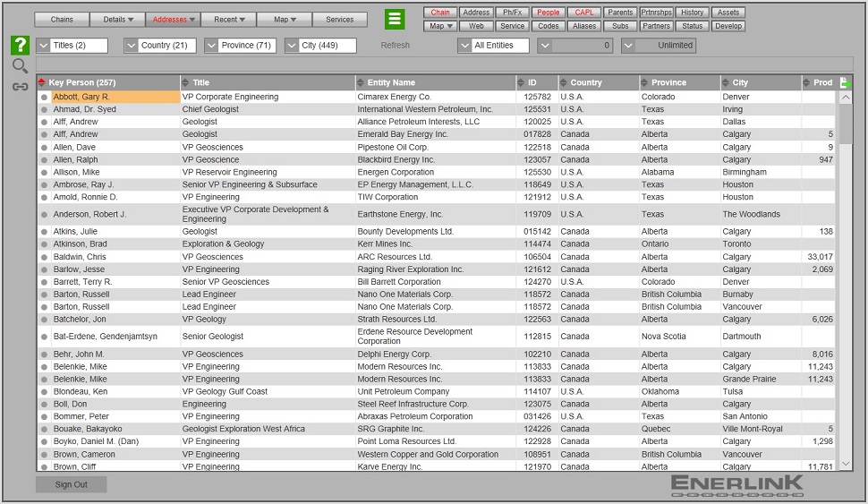Click the sort arrows beside the Prod header

click(806, 82)
